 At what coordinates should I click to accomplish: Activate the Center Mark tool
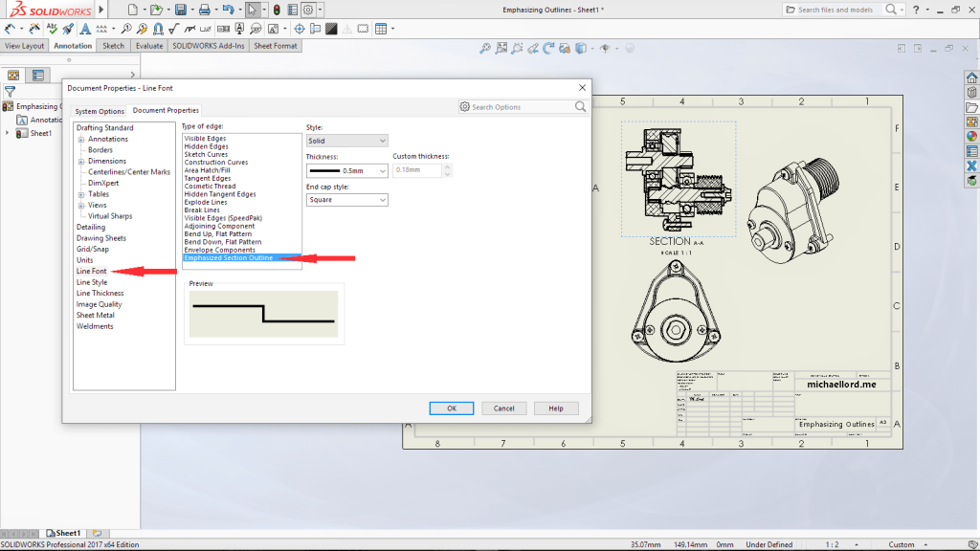point(300,29)
